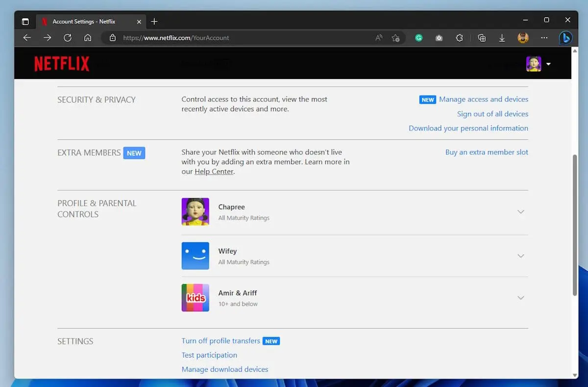Add this page to favorites star icon
Screen dimensions: 588x387
pyautogui.click(x=395, y=38)
